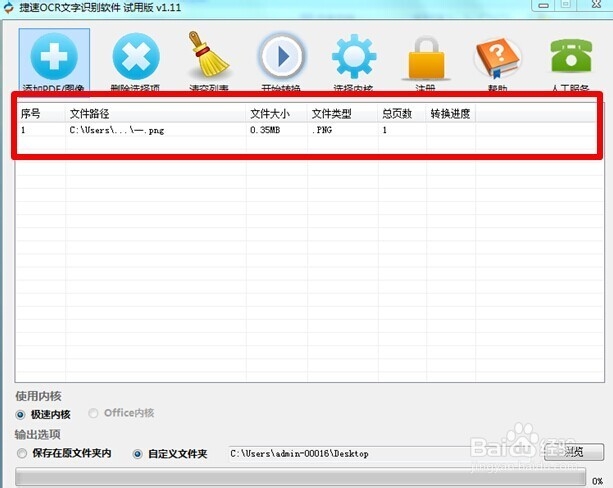Click the 序号 column header

(x=41, y=114)
